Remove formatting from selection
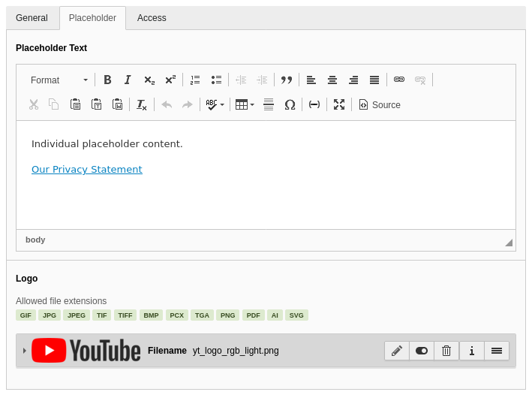This screenshot has width=532, height=395. [x=142, y=104]
